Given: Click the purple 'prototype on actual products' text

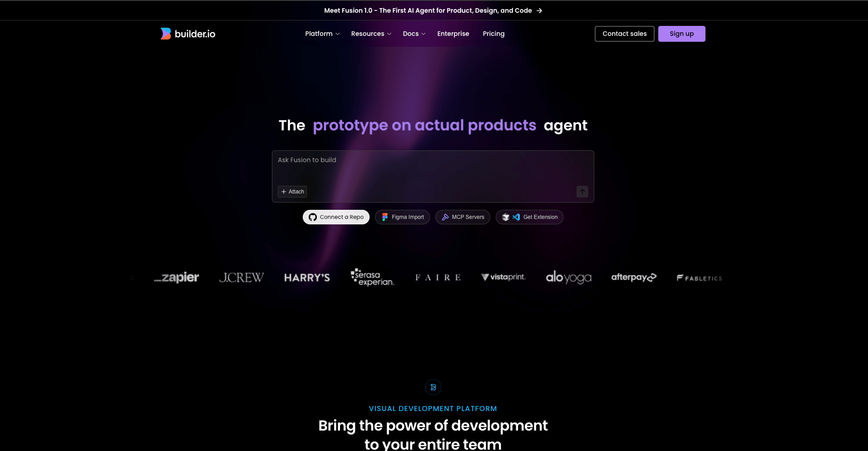Looking at the screenshot, I should click(x=424, y=125).
